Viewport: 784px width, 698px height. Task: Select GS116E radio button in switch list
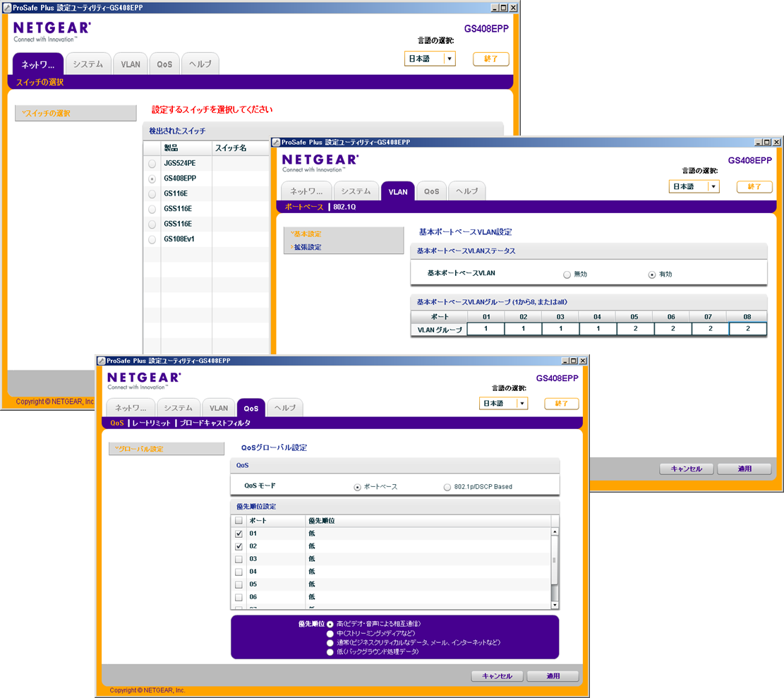click(152, 194)
